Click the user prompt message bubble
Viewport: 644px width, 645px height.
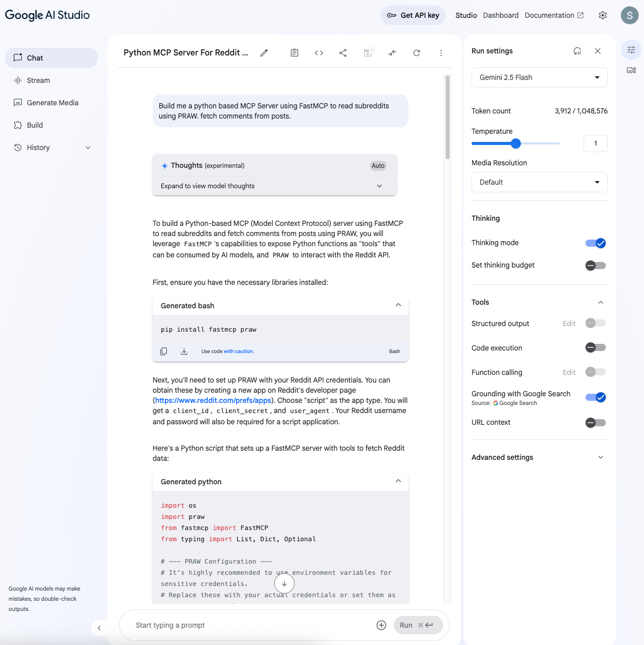[280, 111]
